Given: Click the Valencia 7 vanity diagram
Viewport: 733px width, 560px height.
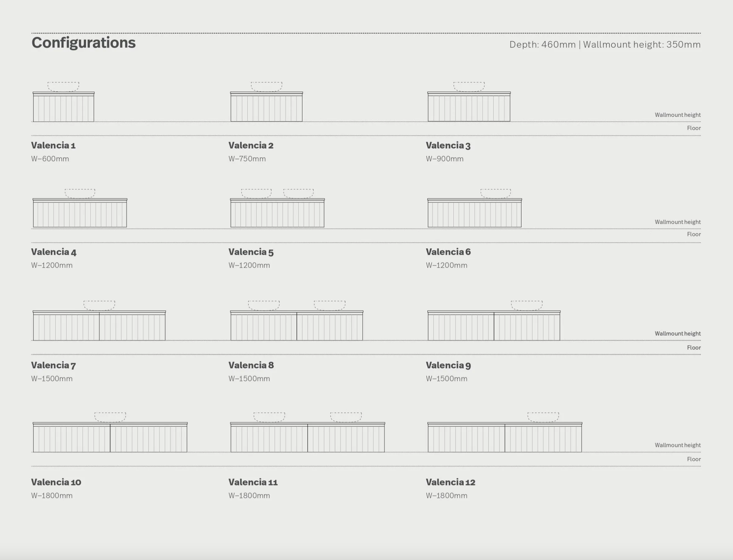Looking at the screenshot, I should 99,325.
